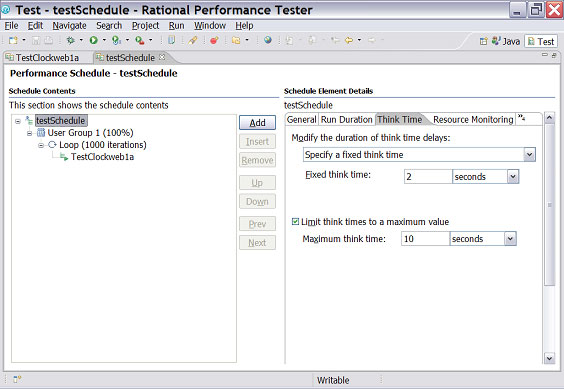564x389 pixels.
Task: Open the File menu
Action: pyautogui.click(x=11, y=26)
